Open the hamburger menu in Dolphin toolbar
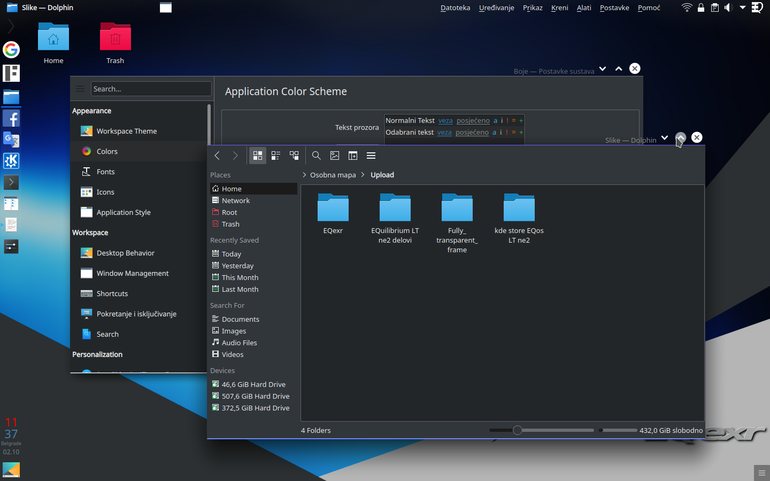 pyautogui.click(x=371, y=156)
